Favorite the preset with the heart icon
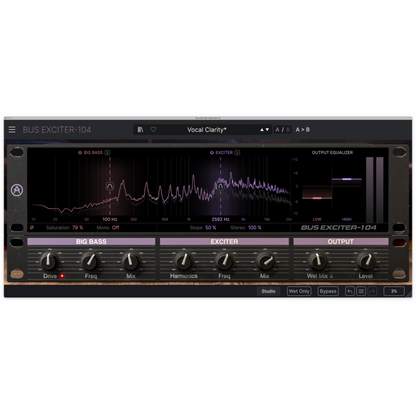Image resolution: width=416 pixels, height=416 pixels. coord(153,129)
